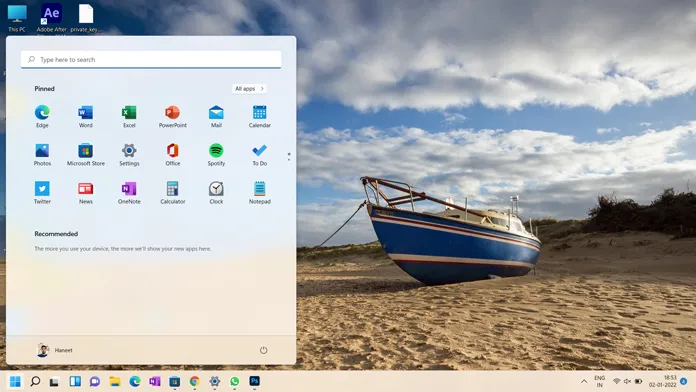Click the All apps button
The width and height of the screenshot is (696, 392).
pos(249,89)
